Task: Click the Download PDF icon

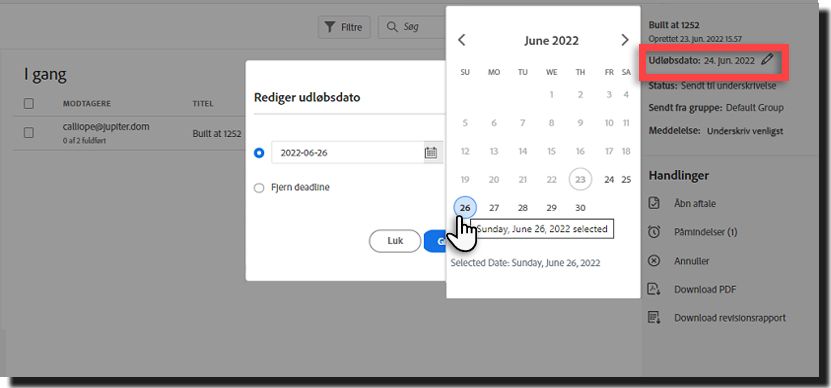Action: click(655, 289)
